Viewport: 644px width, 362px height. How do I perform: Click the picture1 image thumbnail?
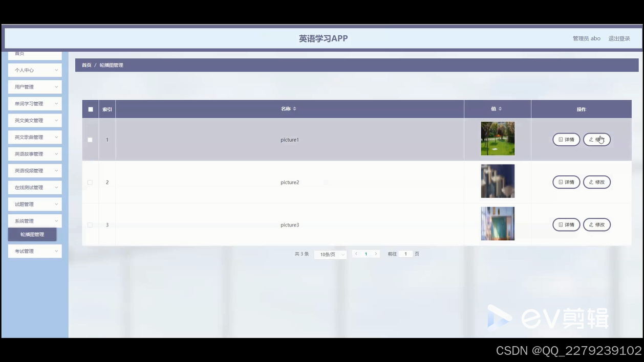[x=497, y=138]
